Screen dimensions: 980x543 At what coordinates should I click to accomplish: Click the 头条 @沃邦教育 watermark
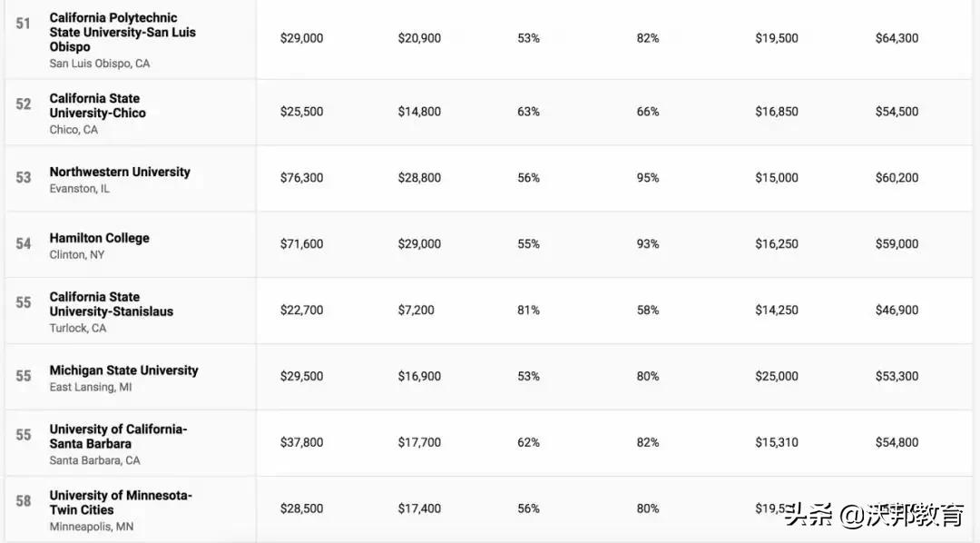874,516
